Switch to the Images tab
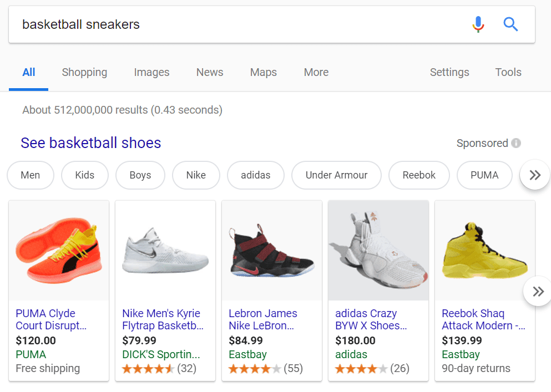551x392 pixels. point(152,73)
